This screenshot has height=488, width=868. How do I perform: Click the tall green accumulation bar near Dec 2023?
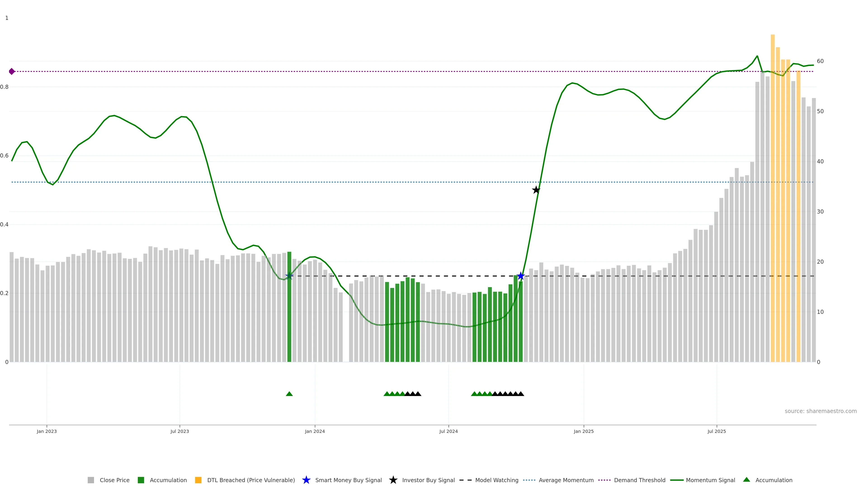point(289,320)
